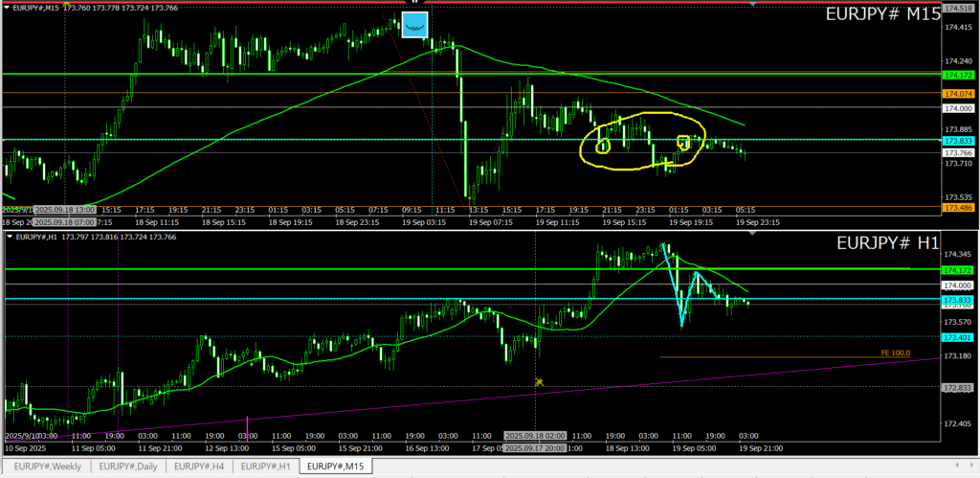Viewport: 980px width, 478px height.
Task: Open the H1 chart title dropdown arrow
Action: tap(9, 236)
